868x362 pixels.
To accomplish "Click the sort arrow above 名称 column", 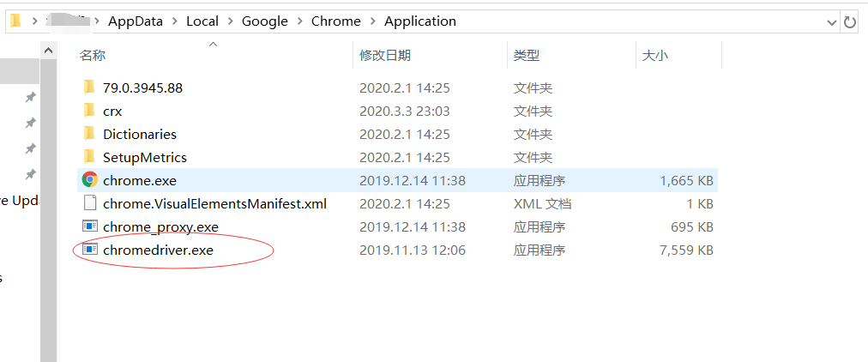I will pyautogui.click(x=213, y=43).
